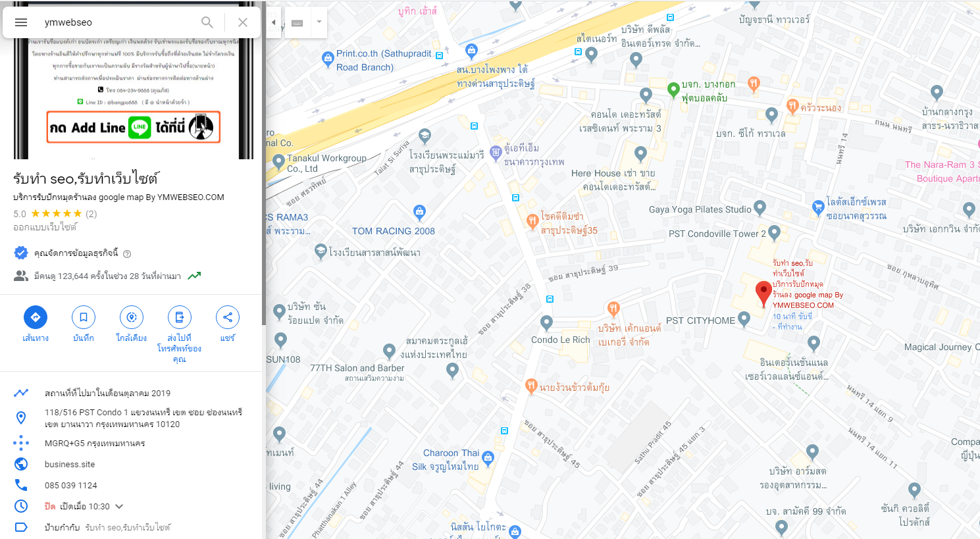980x539 pixels.
Task: Search nearby with ใกล้เคียง icon
Action: click(x=132, y=317)
